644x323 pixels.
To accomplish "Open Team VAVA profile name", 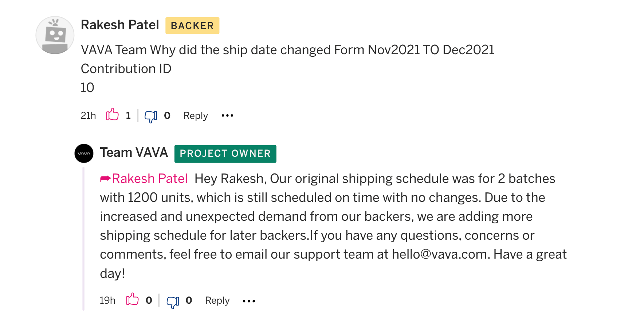I will (x=134, y=152).
